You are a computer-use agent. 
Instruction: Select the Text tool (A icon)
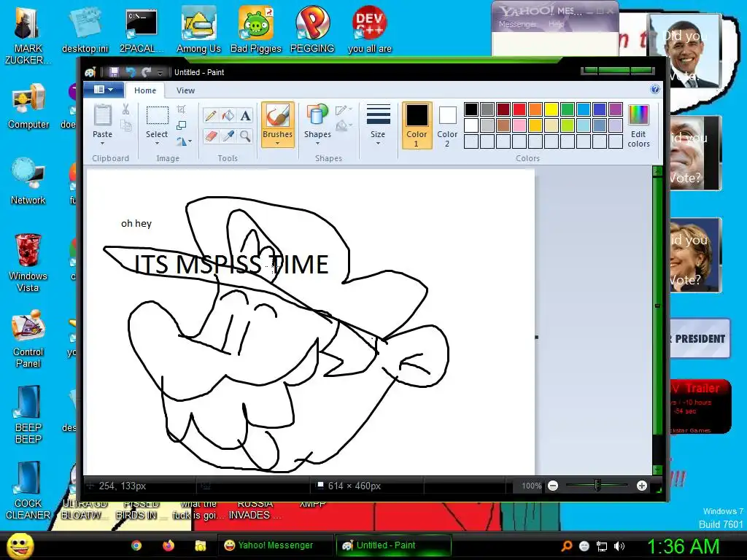pos(245,116)
